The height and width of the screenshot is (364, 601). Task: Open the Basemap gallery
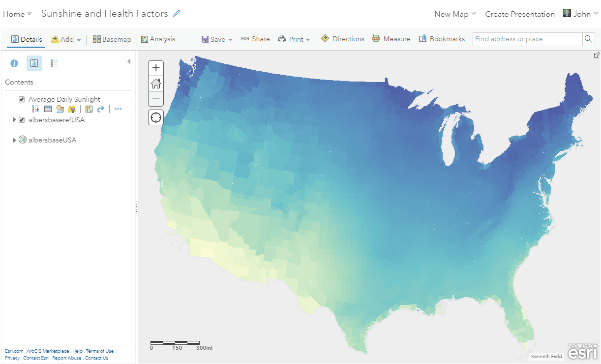tap(112, 39)
